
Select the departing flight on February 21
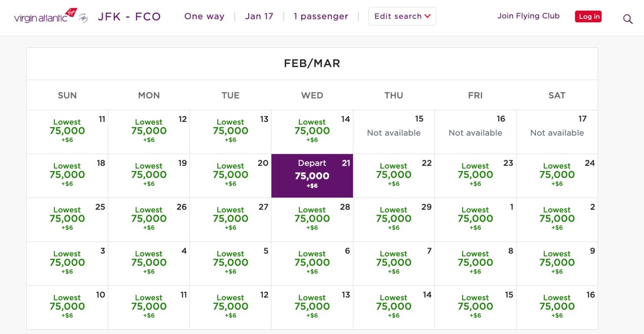[312, 176]
